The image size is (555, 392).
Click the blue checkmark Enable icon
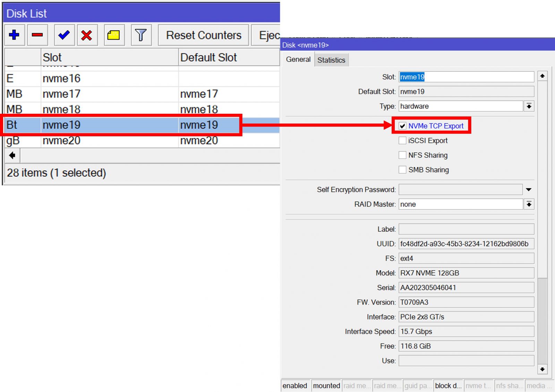coord(64,35)
